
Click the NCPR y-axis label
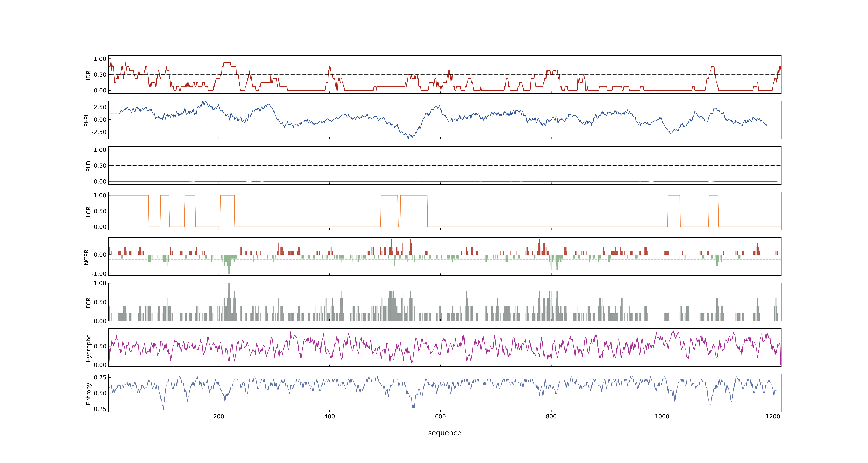tap(86, 257)
